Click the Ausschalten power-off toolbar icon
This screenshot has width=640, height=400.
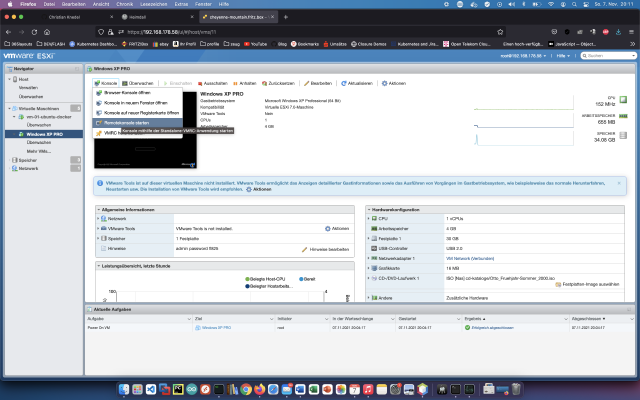200,83
